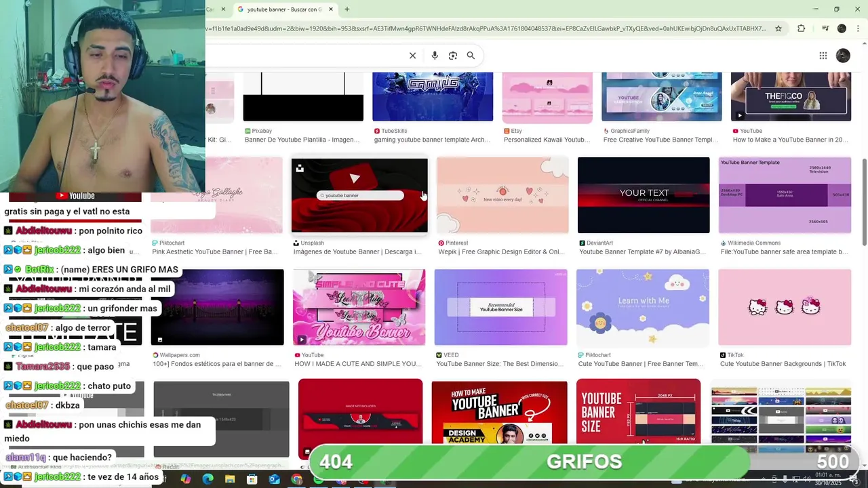Screen dimensions: 868x488
Task: Open the Chrome profile avatar in the toolbar
Action: pos(842,28)
